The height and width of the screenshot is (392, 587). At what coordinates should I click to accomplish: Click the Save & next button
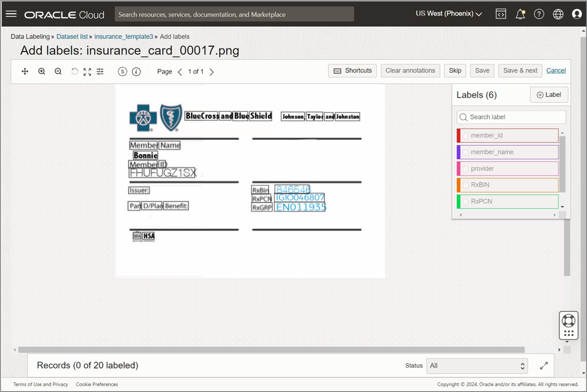tap(520, 71)
